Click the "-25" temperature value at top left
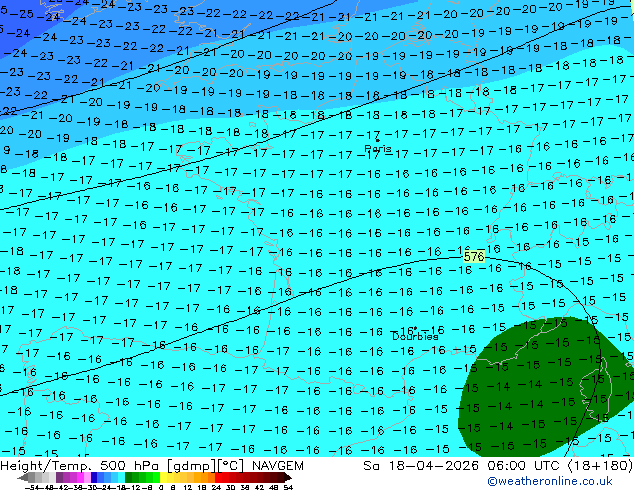 [x=21, y=13]
